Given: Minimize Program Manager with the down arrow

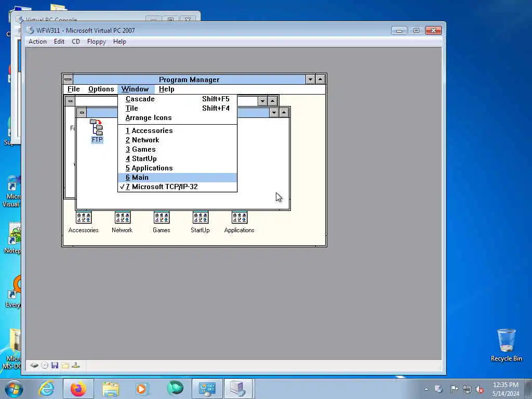Looking at the screenshot, I should click(x=310, y=79).
